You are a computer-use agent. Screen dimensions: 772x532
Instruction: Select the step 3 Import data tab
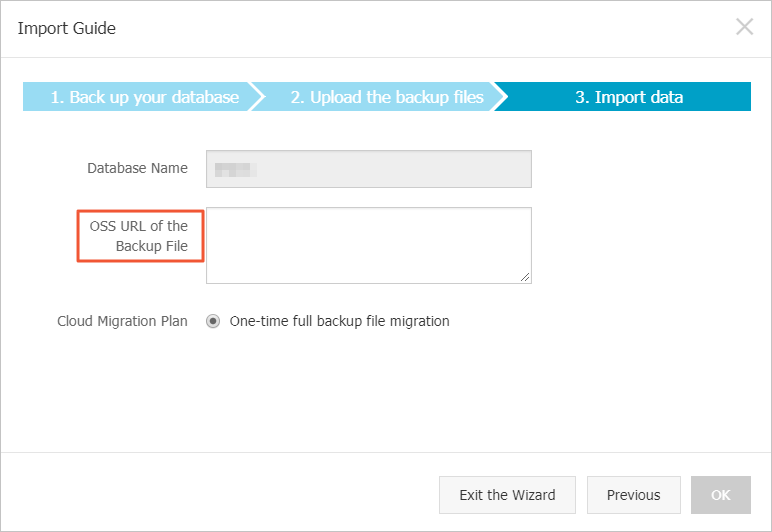(629, 97)
